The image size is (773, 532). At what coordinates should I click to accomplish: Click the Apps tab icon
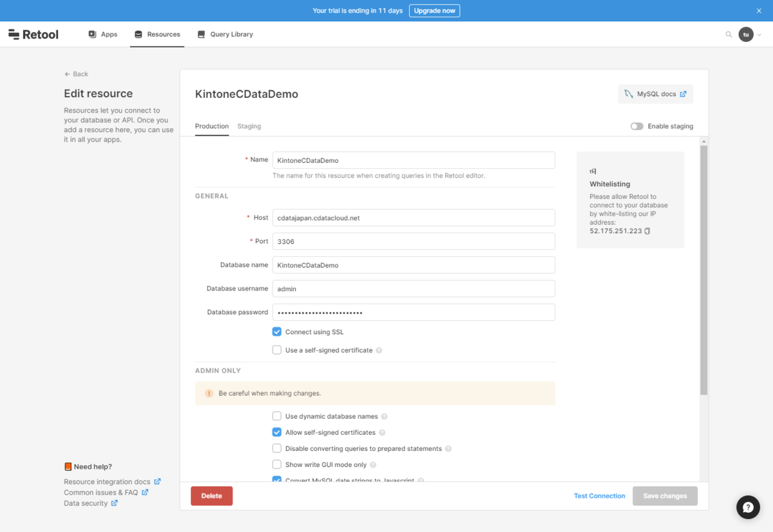point(92,34)
